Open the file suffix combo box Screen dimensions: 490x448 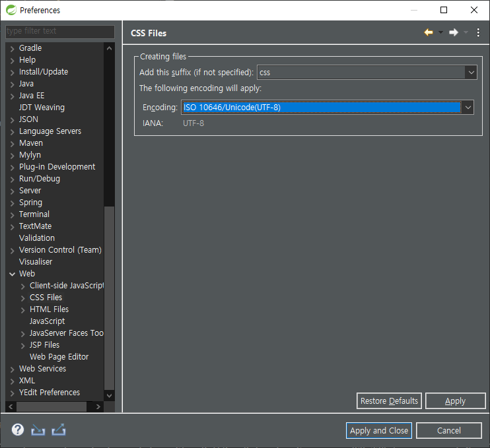click(x=367, y=73)
